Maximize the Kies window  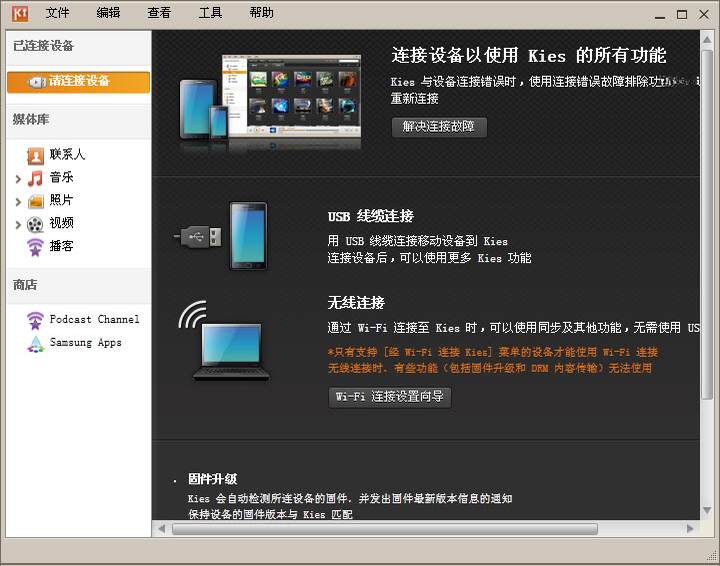pyautogui.click(x=682, y=15)
